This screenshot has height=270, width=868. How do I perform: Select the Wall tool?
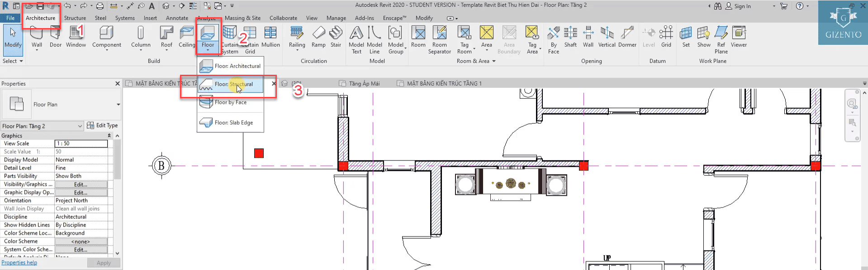37,37
